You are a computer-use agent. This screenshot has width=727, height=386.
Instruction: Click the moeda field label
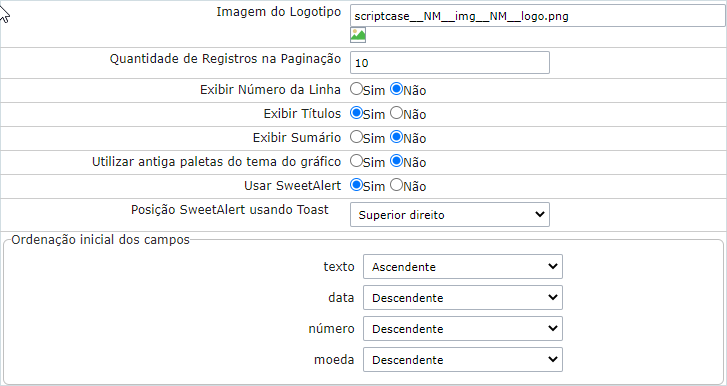(334, 360)
